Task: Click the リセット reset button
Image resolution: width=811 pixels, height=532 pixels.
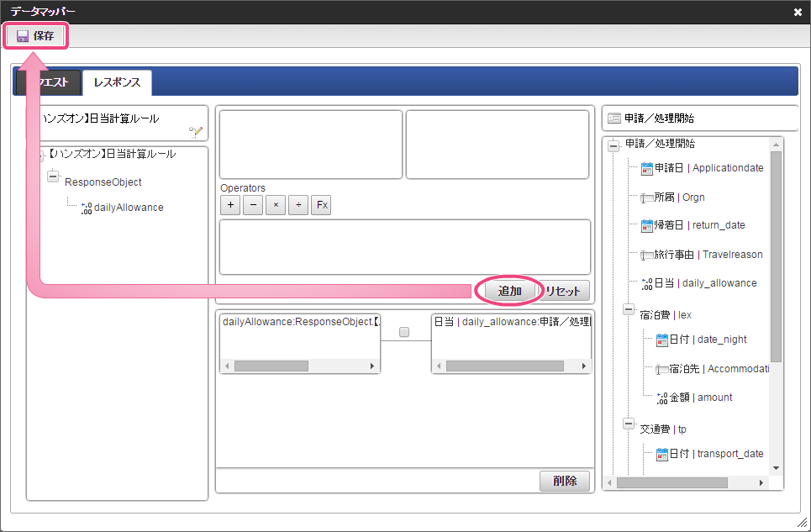Action: (x=564, y=291)
